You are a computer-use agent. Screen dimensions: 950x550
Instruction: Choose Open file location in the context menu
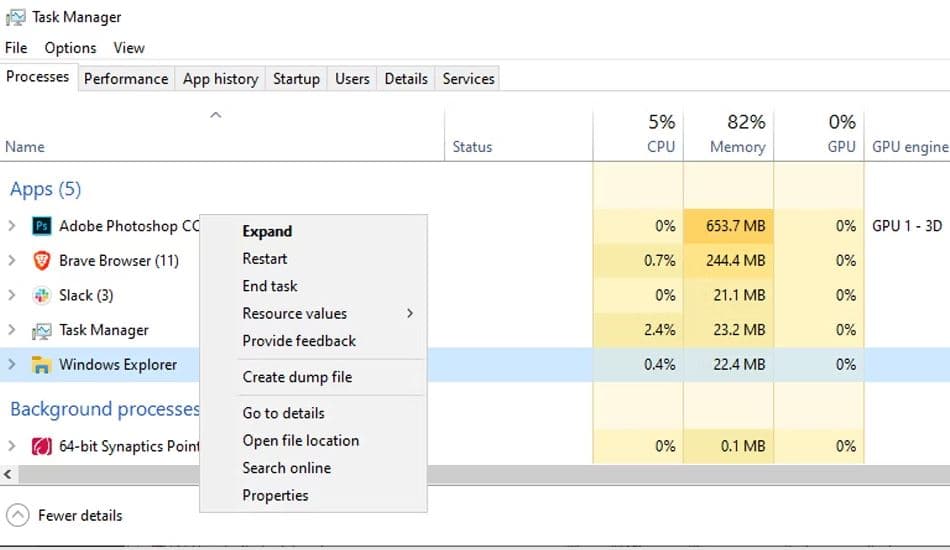pos(313,440)
